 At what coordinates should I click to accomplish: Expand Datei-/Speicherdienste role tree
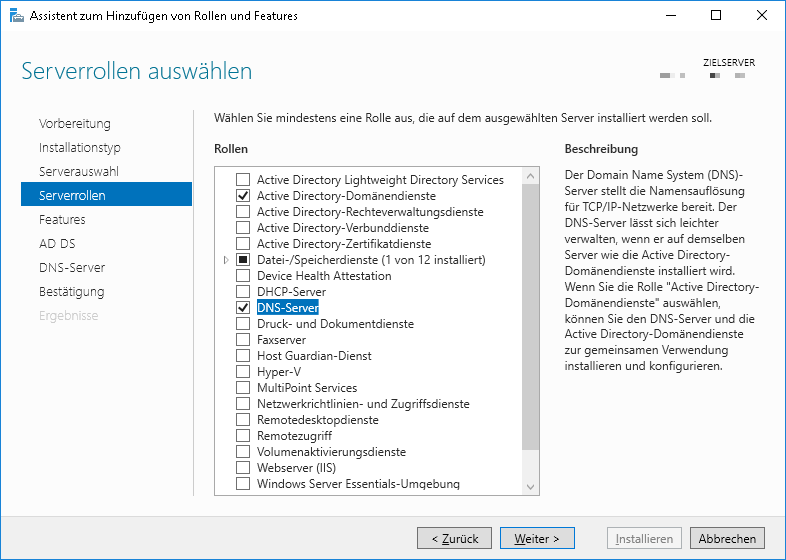pyautogui.click(x=226, y=260)
